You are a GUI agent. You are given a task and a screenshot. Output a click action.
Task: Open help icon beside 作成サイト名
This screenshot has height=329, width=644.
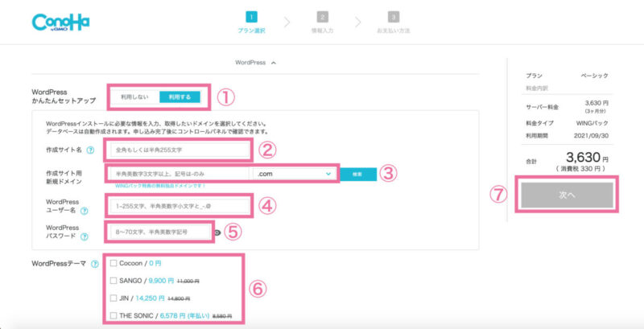click(x=91, y=150)
